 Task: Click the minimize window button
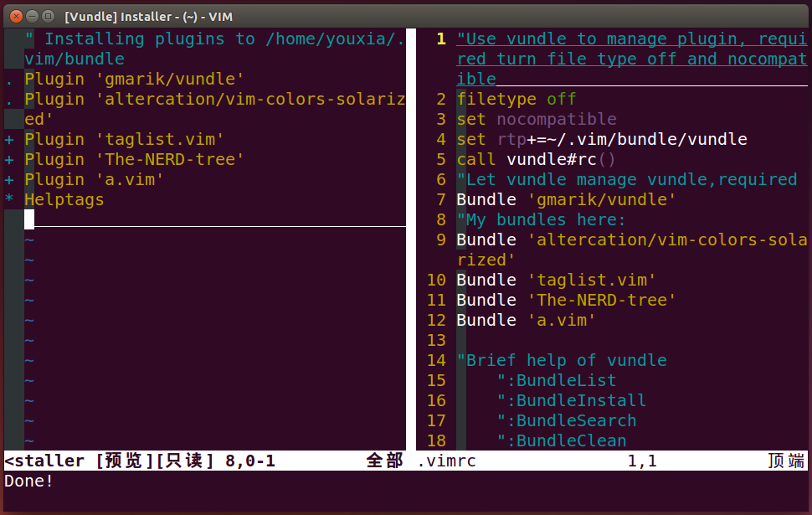[x=32, y=16]
